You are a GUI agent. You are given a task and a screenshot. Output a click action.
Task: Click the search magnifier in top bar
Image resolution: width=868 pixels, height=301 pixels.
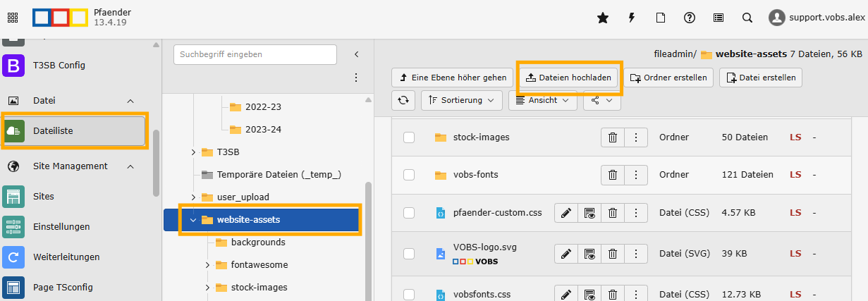[x=747, y=18]
